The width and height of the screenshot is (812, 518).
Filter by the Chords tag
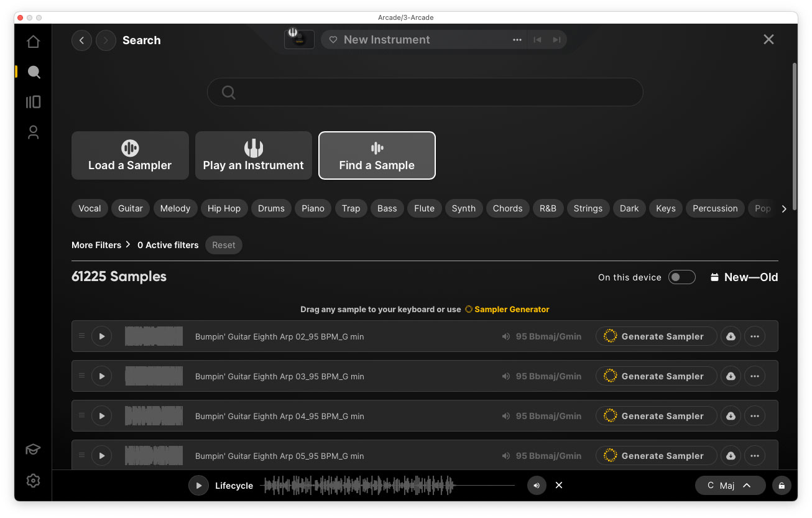coord(507,208)
